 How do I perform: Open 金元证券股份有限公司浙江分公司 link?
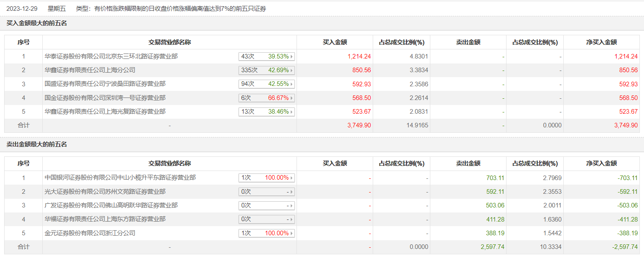coord(90,233)
